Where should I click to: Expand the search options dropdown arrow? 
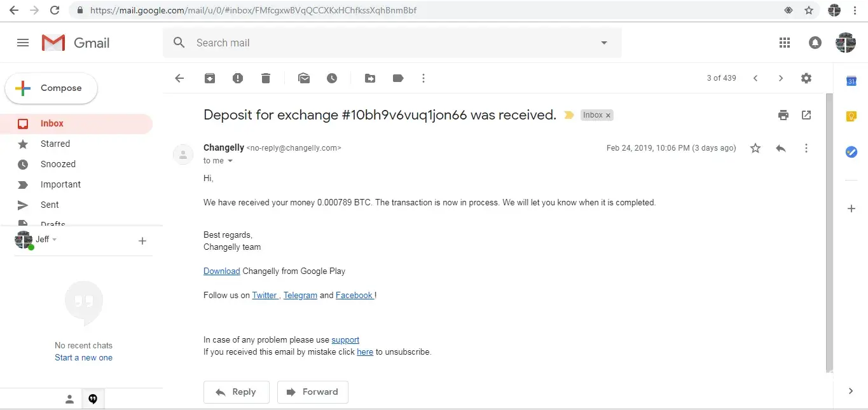604,43
